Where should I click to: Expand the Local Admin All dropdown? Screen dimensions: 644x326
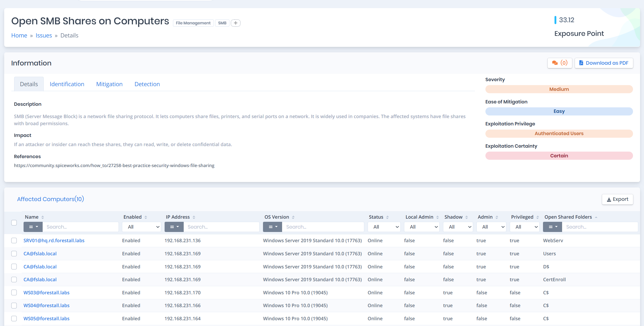point(422,227)
